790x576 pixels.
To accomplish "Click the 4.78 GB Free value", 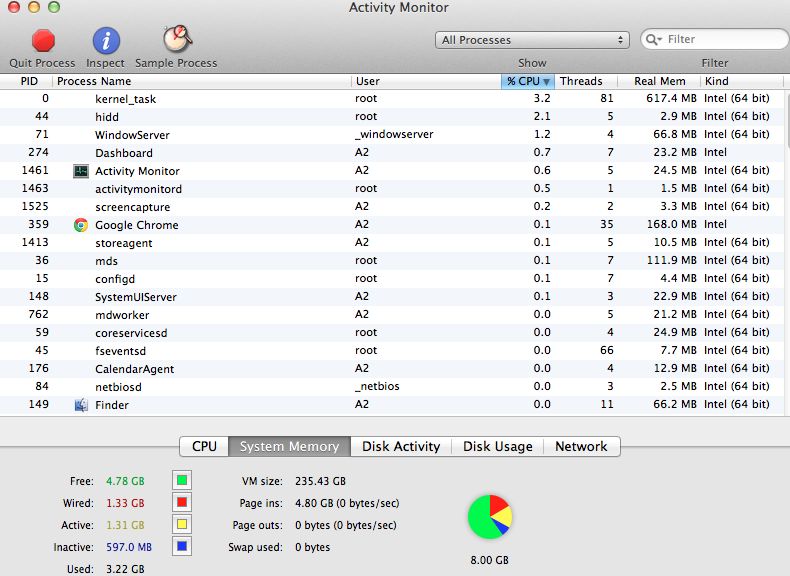I will coord(125,481).
